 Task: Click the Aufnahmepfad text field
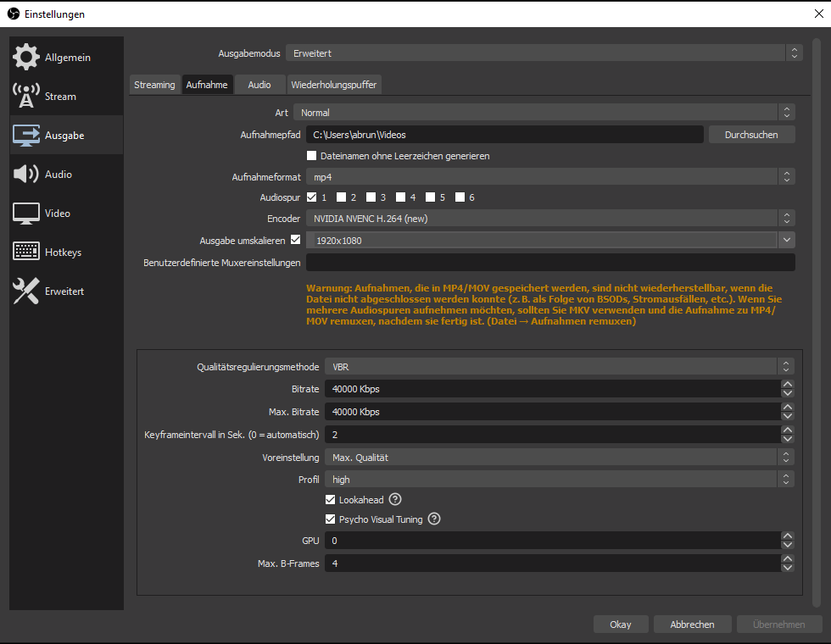click(505, 135)
